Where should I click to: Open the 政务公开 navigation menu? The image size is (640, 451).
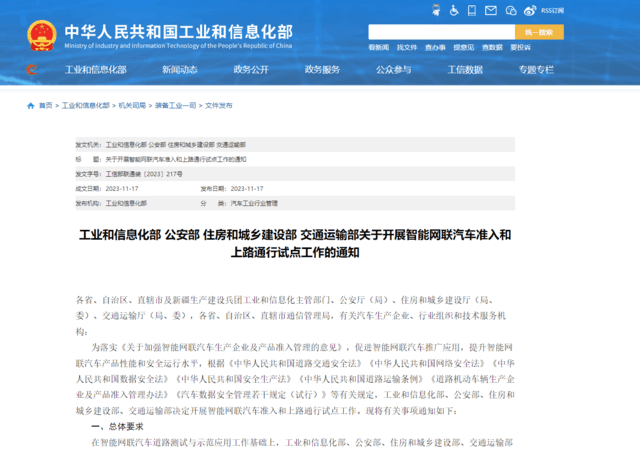[x=251, y=70]
